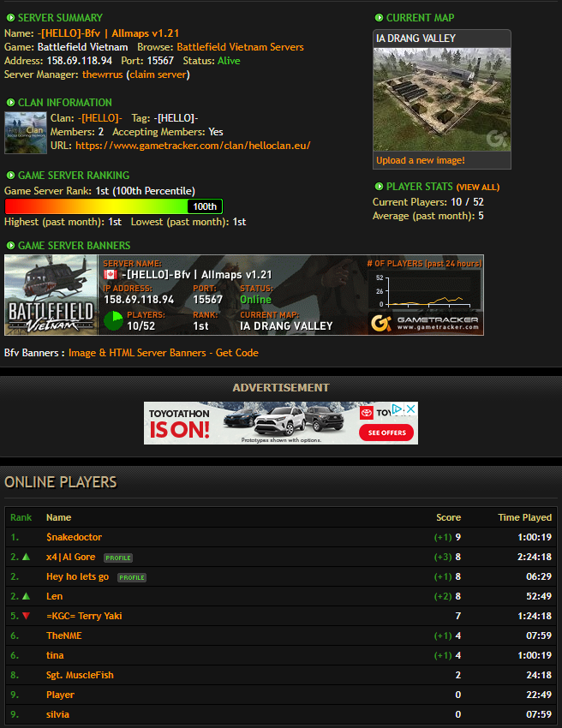Click SEE OFFERS button in Toyota ad
Image resolution: width=562 pixels, height=728 pixels.
point(386,433)
